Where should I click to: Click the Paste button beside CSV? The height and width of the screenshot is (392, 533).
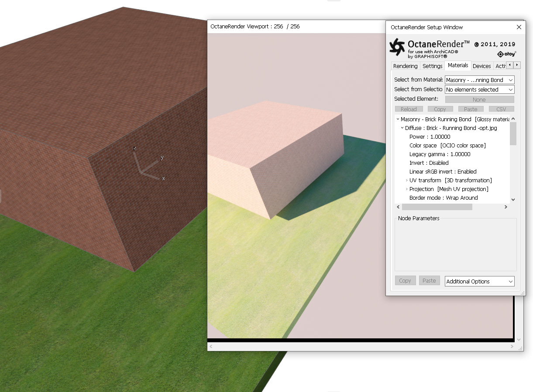point(471,109)
